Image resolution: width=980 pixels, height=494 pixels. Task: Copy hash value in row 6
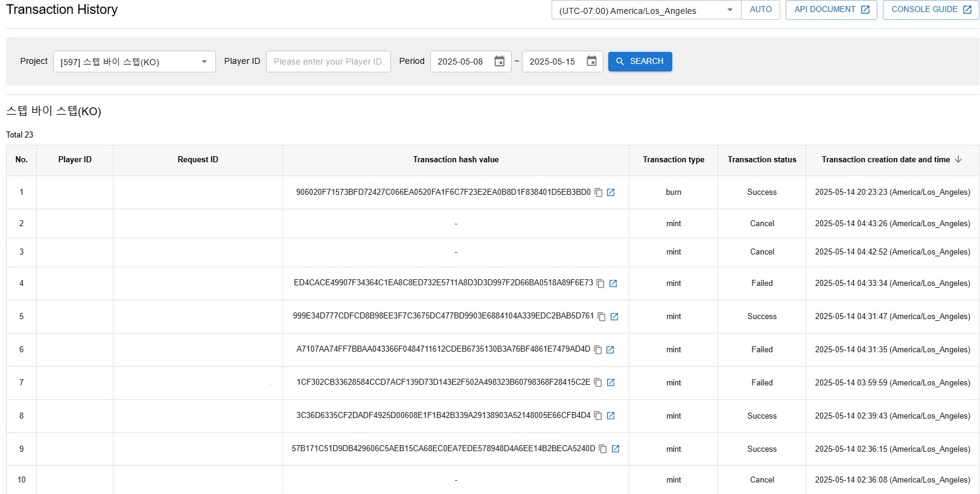598,350
